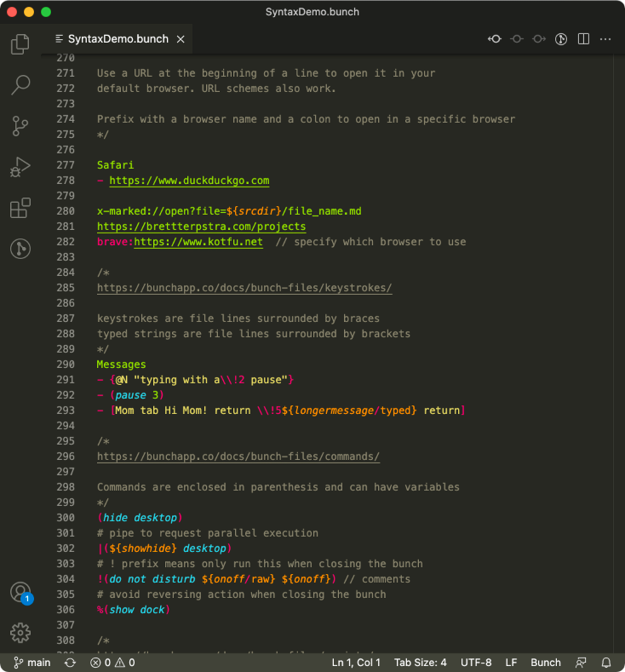Image resolution: width=625 pixels, height=672 pixels.
Task: Click the https://www.duckduckgo.com link
Action: tap(189, 181)
